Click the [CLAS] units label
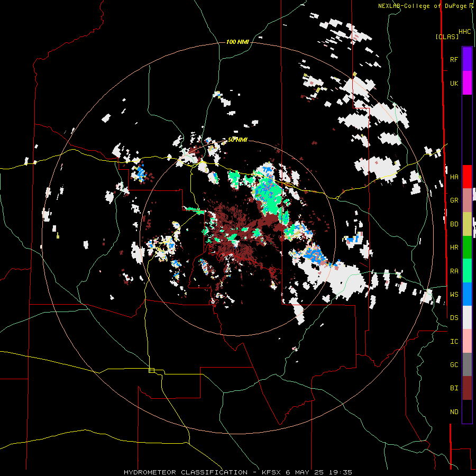 (x=447, y=37)
